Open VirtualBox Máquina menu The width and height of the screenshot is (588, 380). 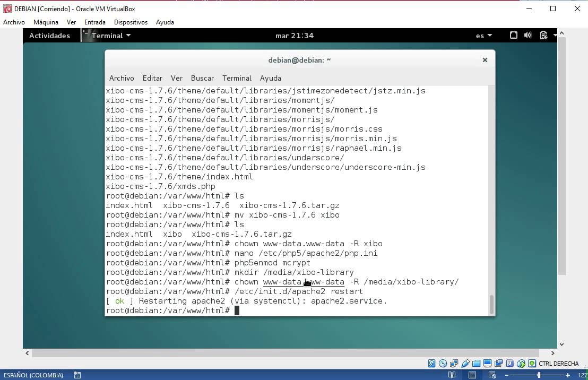tap(46, 22)
